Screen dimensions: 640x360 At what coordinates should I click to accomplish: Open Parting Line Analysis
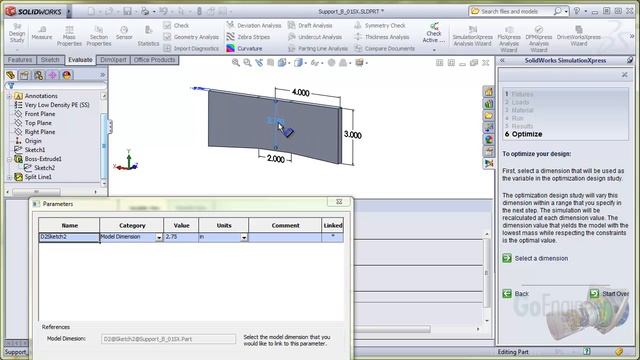pos(318,48)
